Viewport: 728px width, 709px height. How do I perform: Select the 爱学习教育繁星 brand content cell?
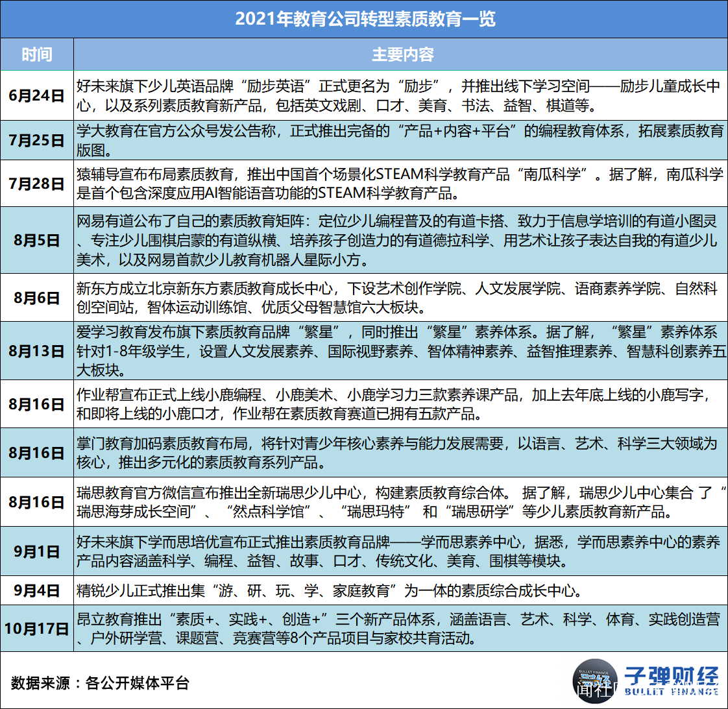[401, 351]
